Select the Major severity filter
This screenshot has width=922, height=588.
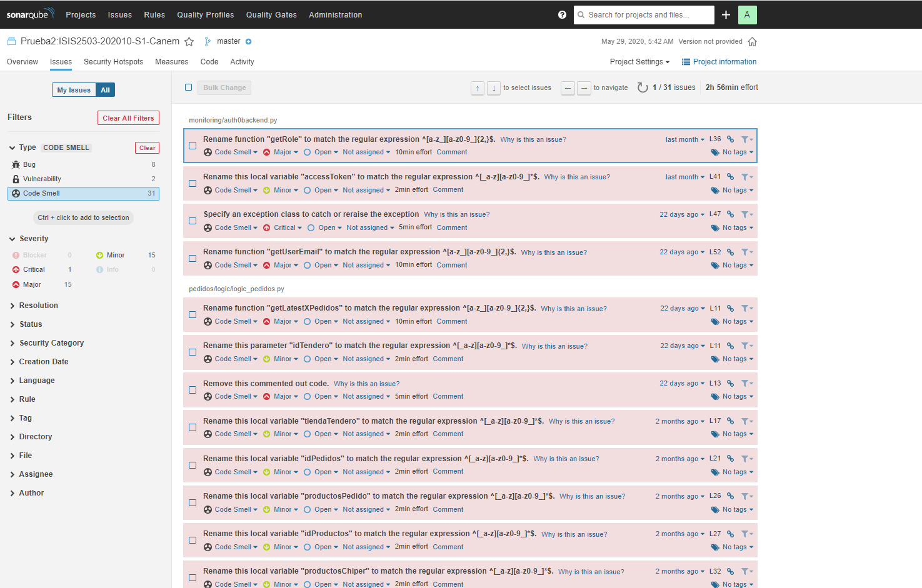43,284
